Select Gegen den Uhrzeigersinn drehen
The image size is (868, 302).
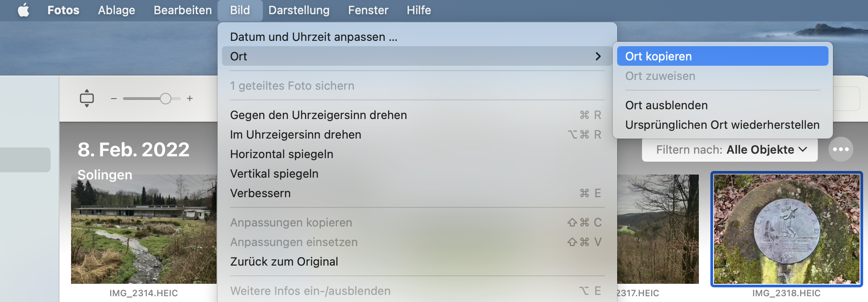point(318,115)
